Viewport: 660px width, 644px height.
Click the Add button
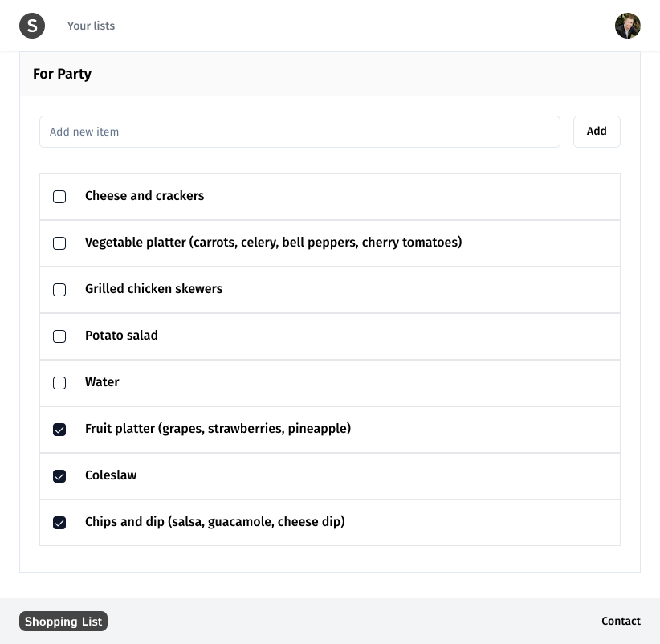[x=597, y=132]
